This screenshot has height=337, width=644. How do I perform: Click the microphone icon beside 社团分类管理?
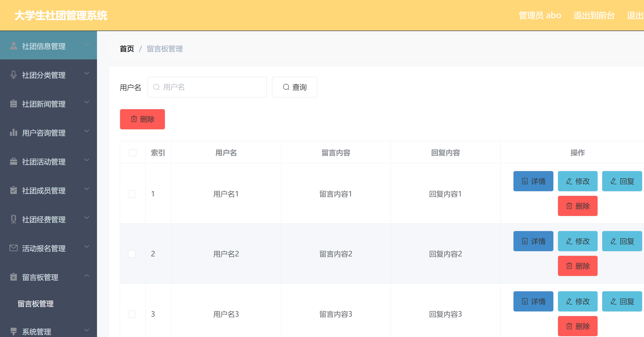pos(13,74)
